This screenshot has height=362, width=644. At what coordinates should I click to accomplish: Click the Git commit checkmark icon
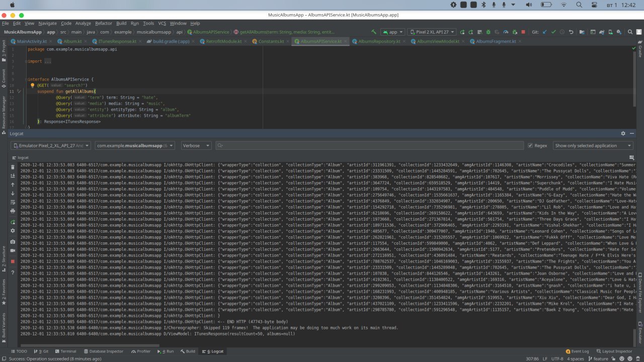[553, 32]
